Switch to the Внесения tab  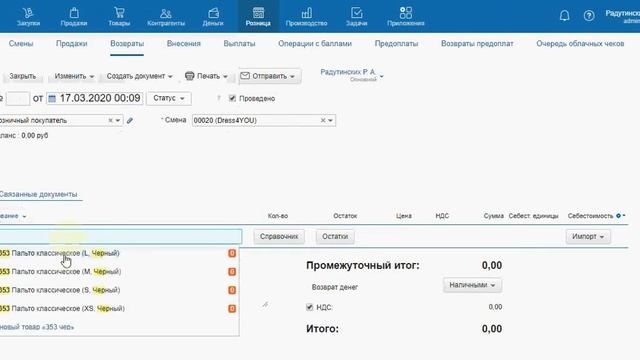point(184,44)
